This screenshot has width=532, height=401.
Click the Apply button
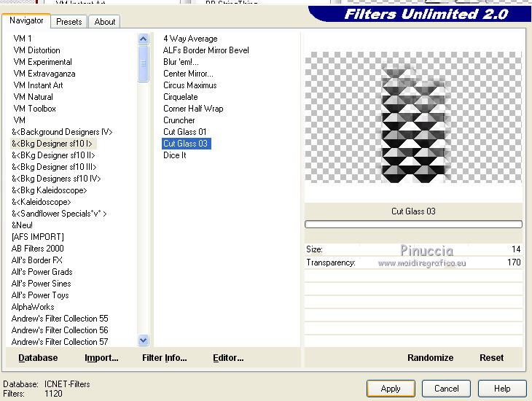[391, 389]
